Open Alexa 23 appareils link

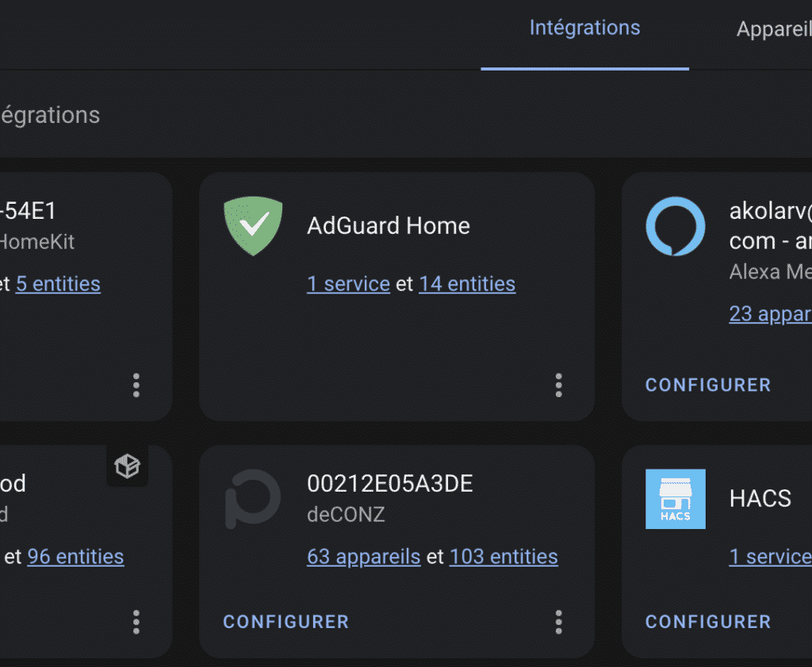pyautogui.click(x=771, y=314)
